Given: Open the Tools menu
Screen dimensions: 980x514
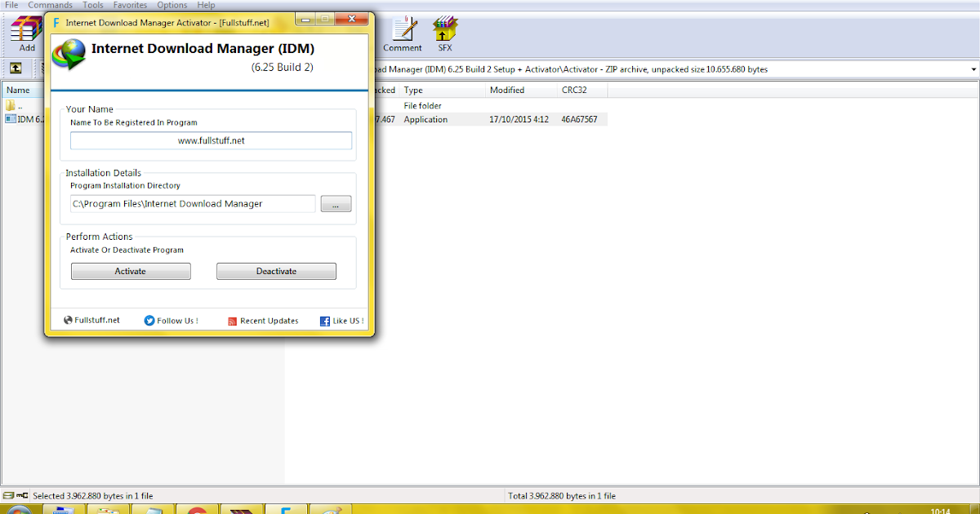Looking at the screenshot, I should pyautogui.click(x=92, y=5).
